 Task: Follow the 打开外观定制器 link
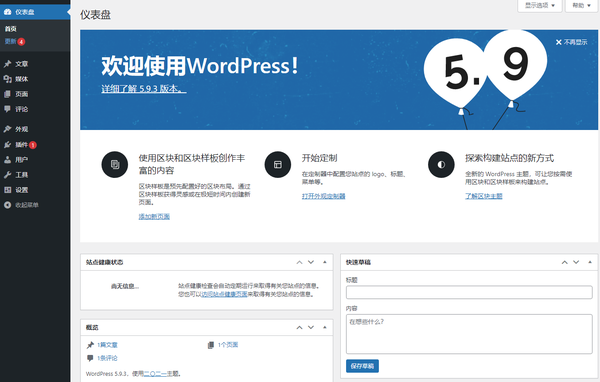[x=323, y=196]
